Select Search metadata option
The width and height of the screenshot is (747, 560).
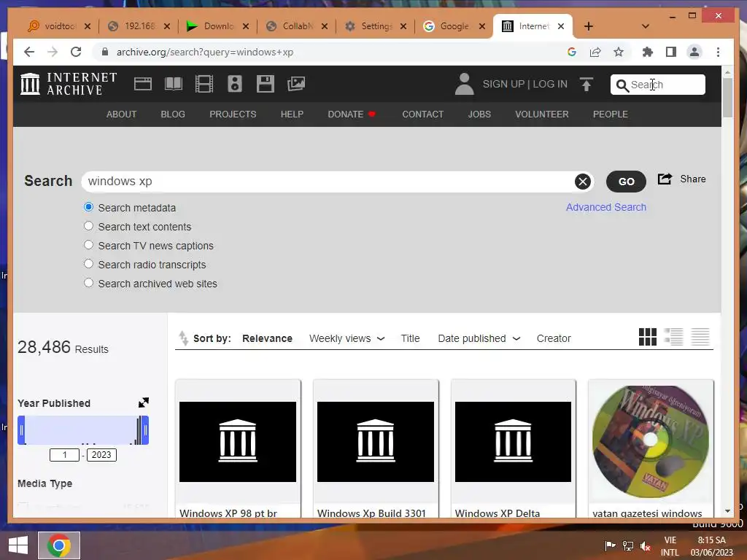click(x=88, y=207)
